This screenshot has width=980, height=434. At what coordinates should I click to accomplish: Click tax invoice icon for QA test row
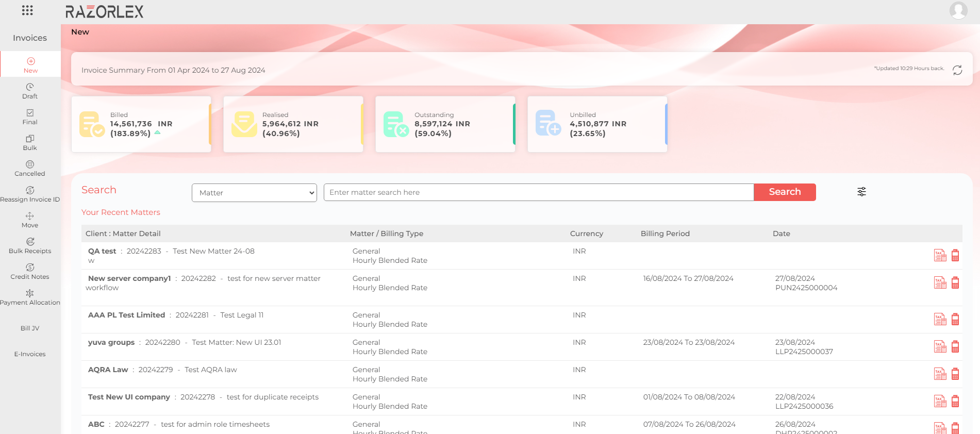coord(940,255)
